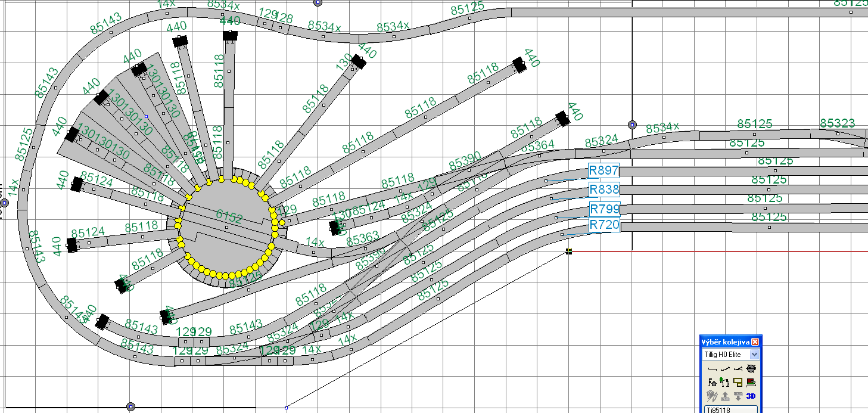Pick the turnout switch track icon
This screenshot has height=413, width=868.
pos(738,369)
